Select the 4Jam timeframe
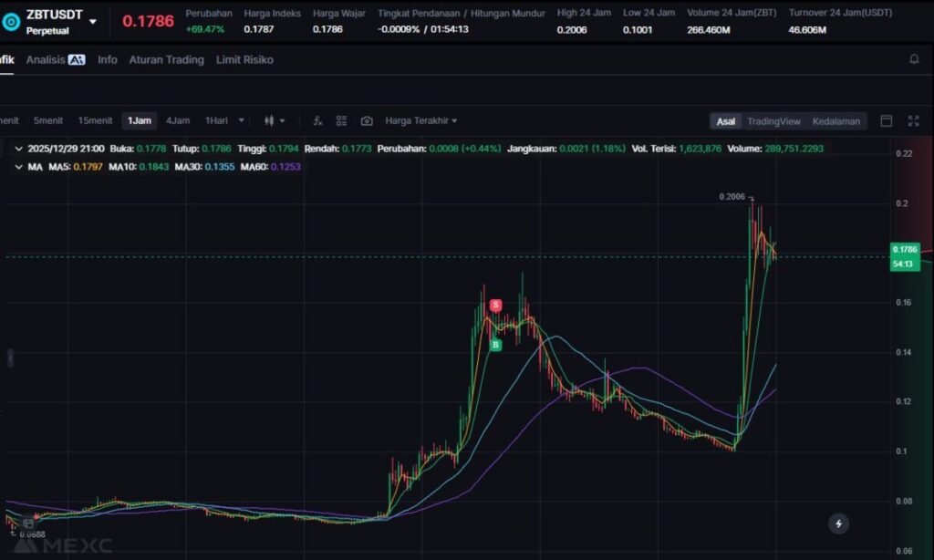The height and width of the screenshot is (560, 934). tap(178, 120)
